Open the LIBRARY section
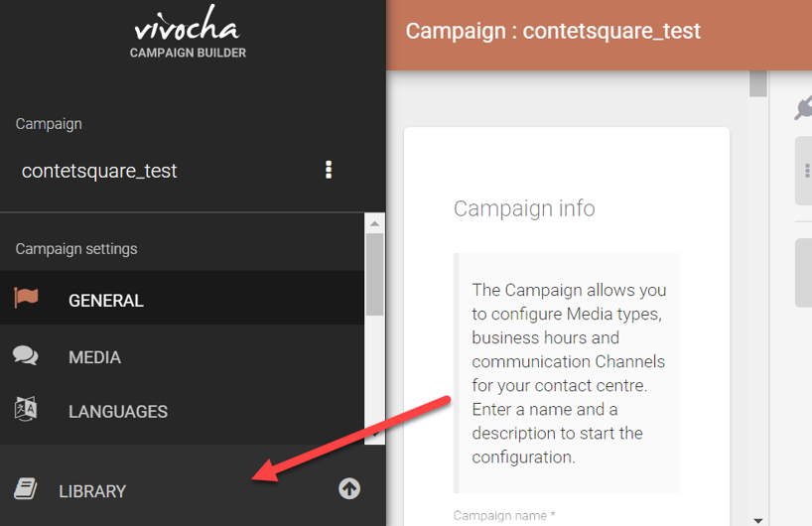The height and width of the screenshot is (526, 812). click(x=193, y=489)
